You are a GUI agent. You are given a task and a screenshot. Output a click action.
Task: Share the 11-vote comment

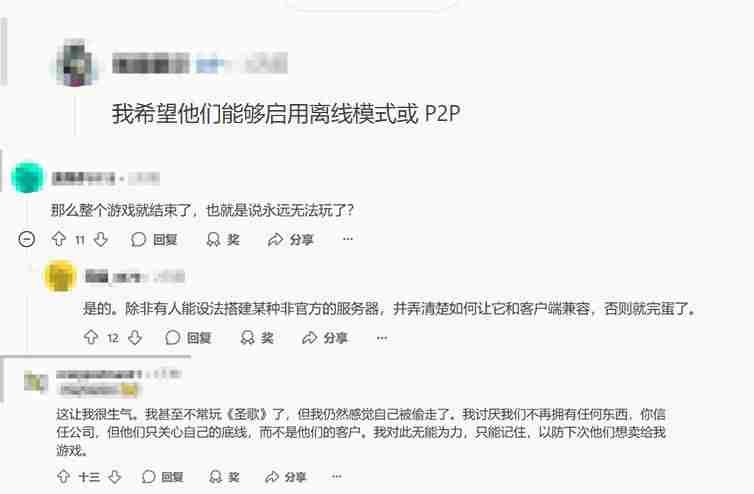point(290,239)
